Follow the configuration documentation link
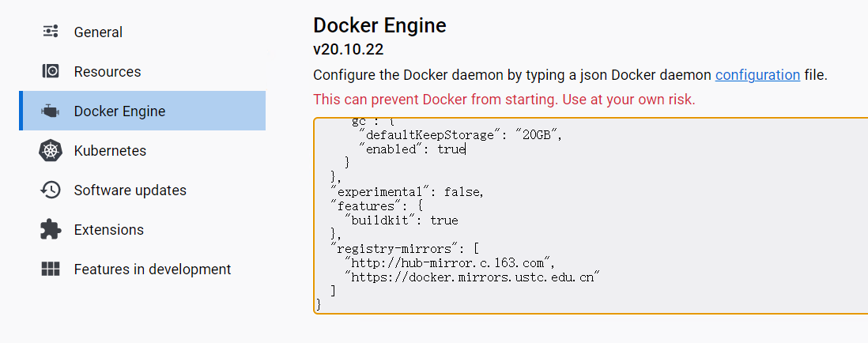Image resolution: width=868 pixels, height=343 pixels. (757, 74)
